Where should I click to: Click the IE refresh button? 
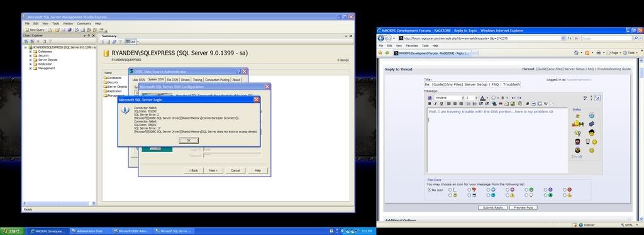point(569,38)
